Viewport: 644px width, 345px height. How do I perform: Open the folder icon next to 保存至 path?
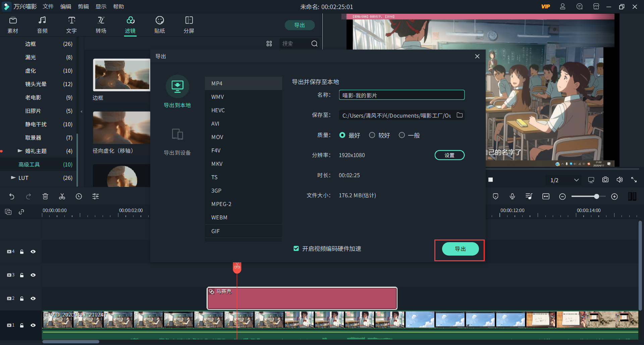(460, 115)
